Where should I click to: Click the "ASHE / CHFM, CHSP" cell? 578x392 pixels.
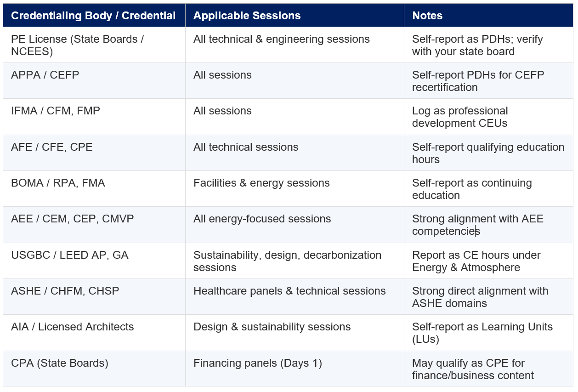coord(65,291)
